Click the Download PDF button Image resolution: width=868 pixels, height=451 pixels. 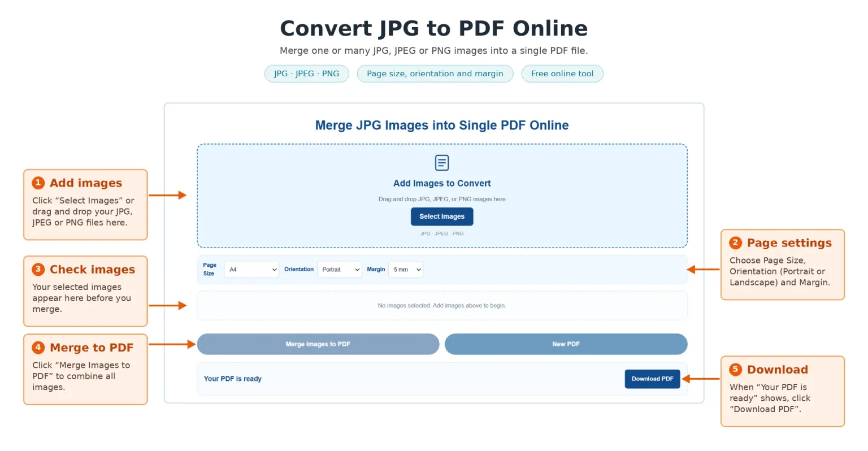click(x=652, y=379)
